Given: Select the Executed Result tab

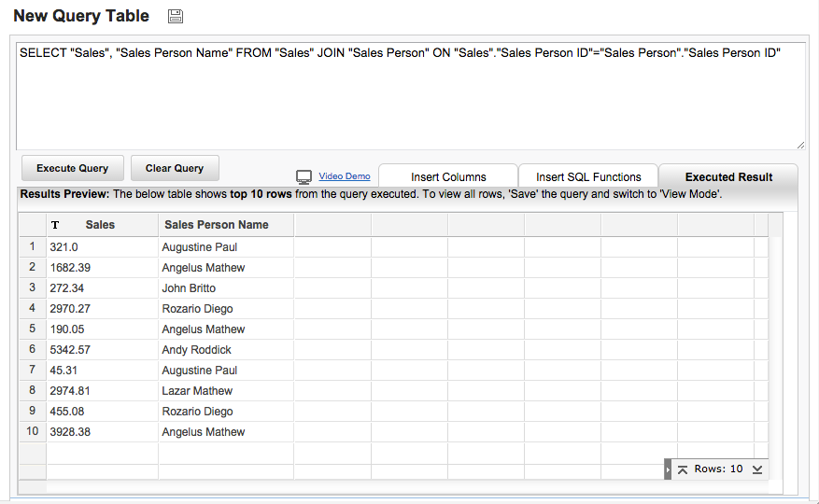Looking at the screenshot, I should click(728, 176).
